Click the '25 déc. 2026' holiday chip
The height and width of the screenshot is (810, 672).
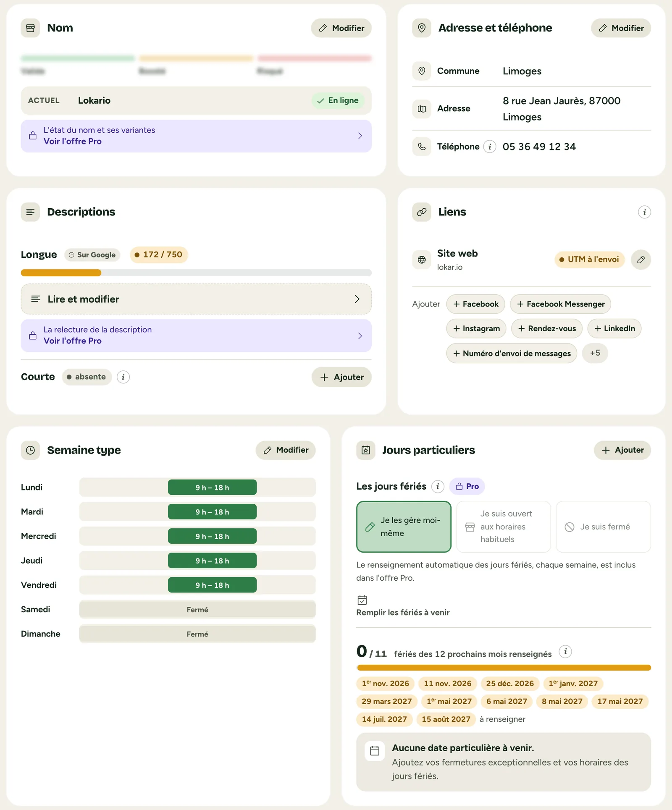click(x=509, y=684)
